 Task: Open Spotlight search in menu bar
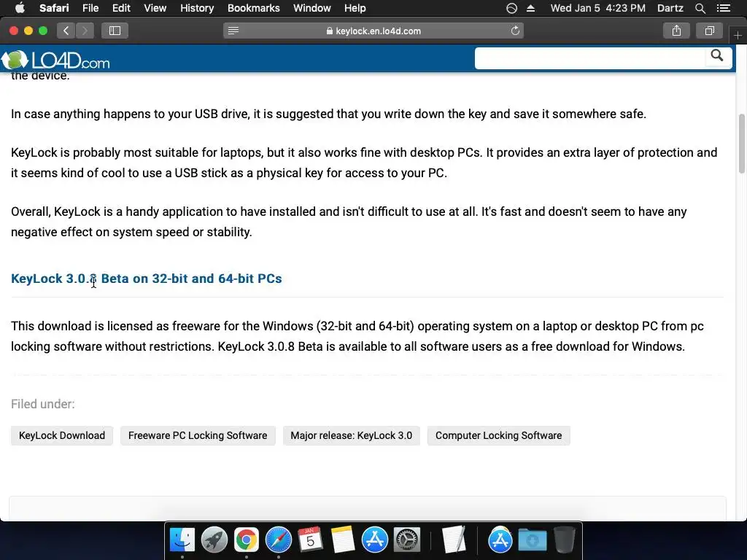[700, 8]
